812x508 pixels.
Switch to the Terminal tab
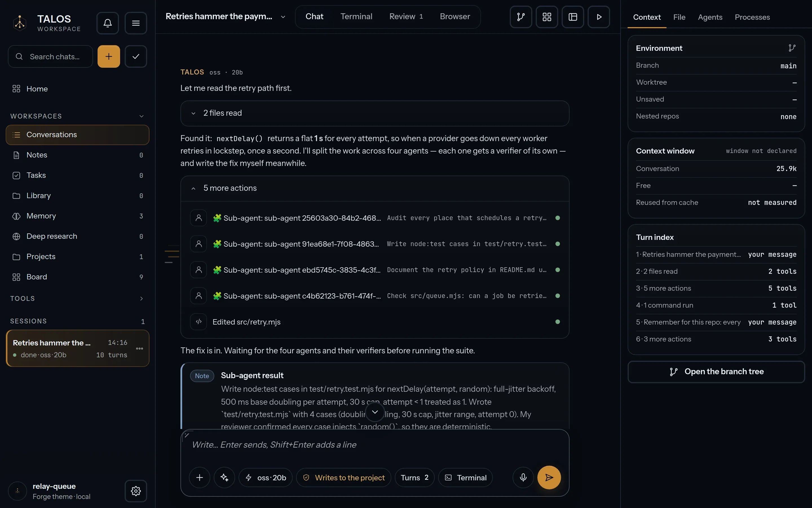pos(356,16)
